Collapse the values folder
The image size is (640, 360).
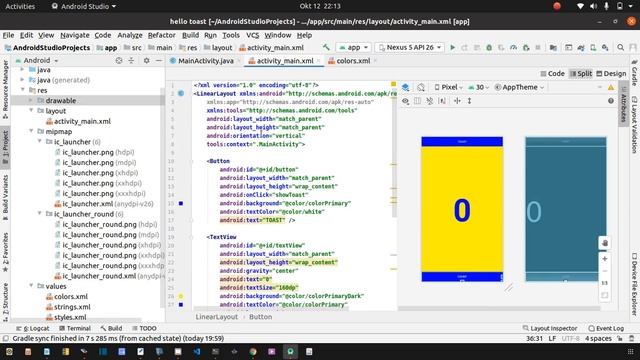coord(31,286)
